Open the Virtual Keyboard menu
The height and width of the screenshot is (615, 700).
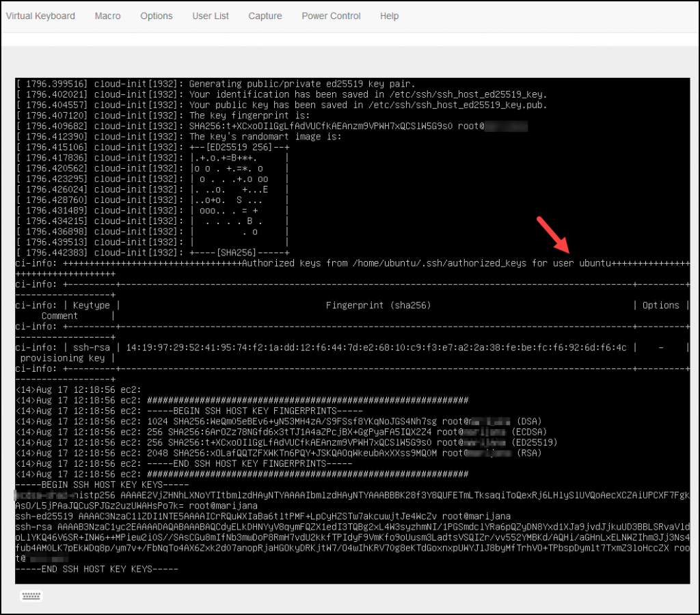[40, 16]
